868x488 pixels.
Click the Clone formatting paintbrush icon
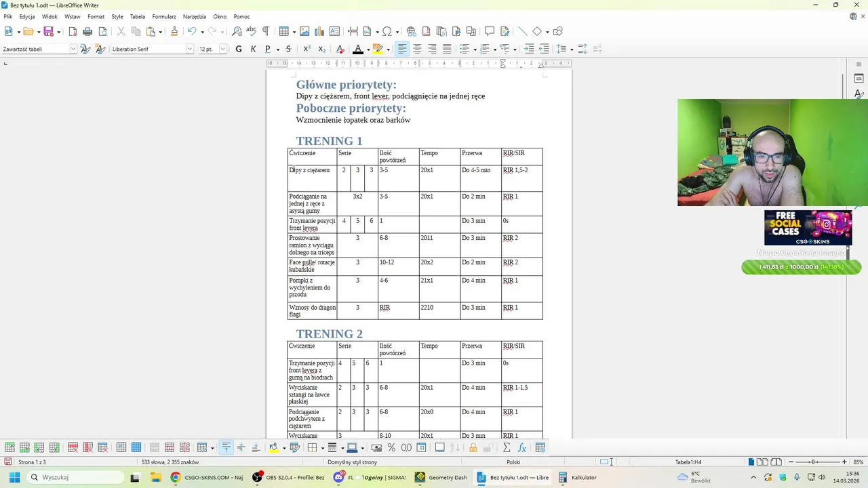click(174, 31)
